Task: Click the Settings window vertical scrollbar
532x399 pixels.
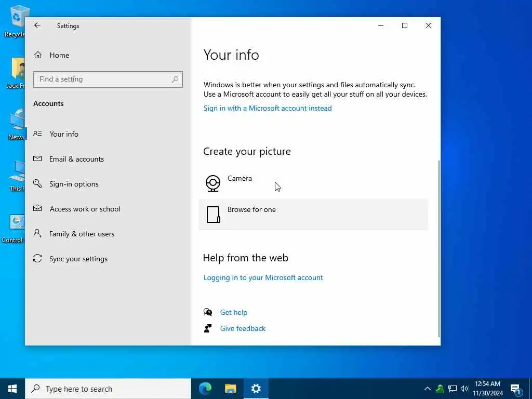Action: click(x=439, y=249)
